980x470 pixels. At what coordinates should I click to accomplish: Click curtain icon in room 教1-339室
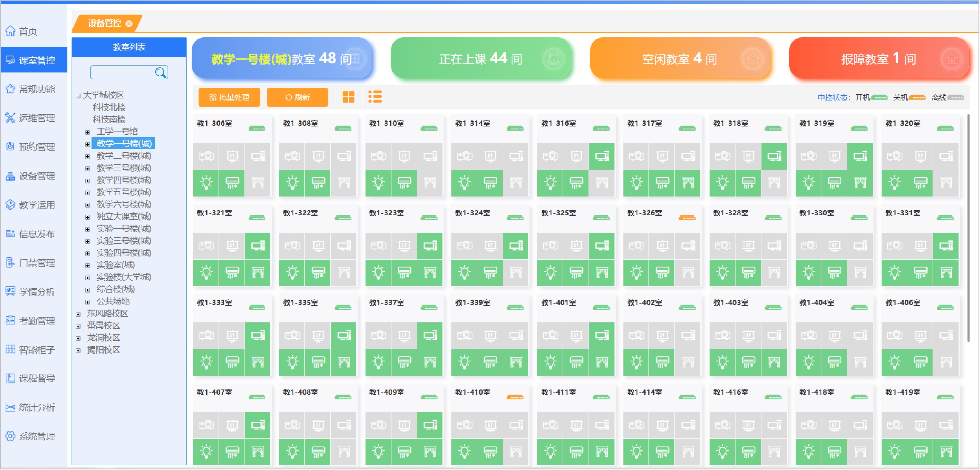pos(516,362)
